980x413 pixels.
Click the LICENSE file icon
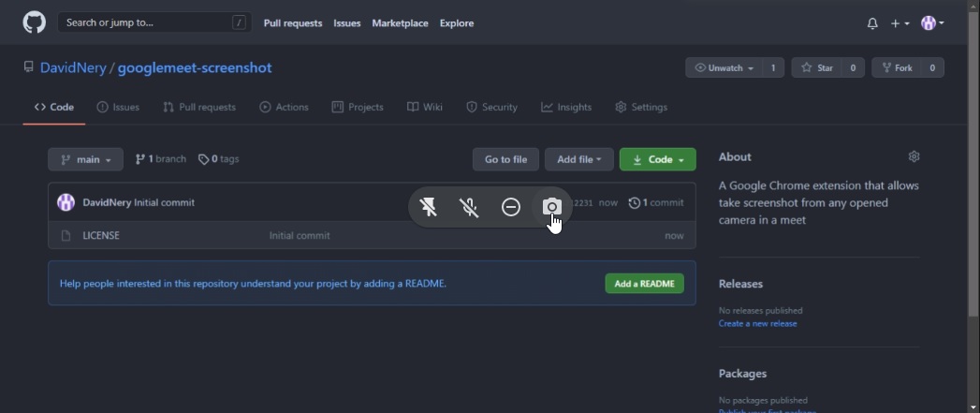pos(66,236)
